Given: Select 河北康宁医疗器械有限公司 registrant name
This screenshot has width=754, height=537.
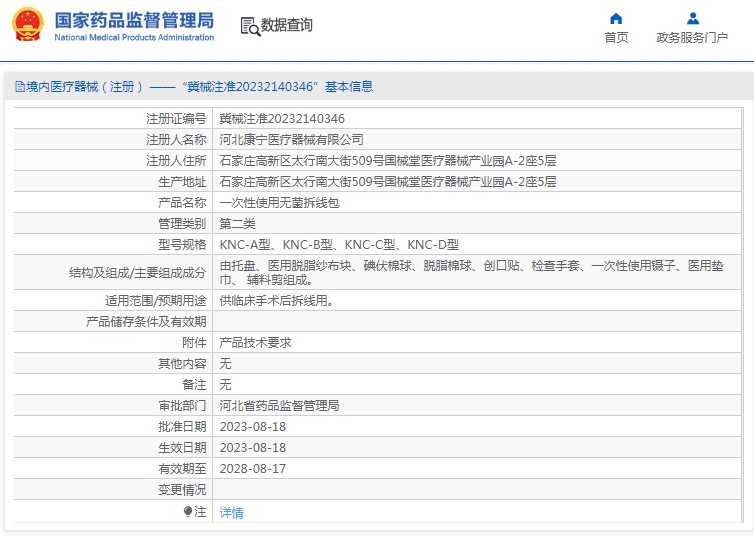Looking at the screenshot, I should [x=291, y=140].
